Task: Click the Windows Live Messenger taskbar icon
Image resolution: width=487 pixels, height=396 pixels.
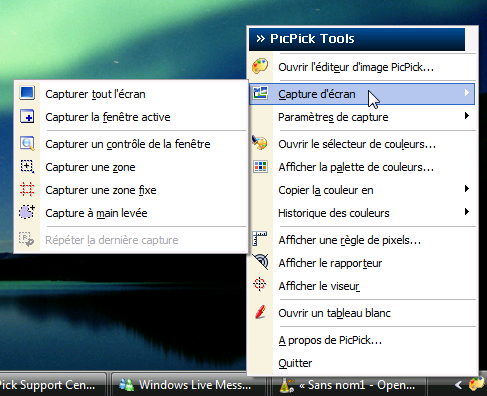Action: coord(127,385)
